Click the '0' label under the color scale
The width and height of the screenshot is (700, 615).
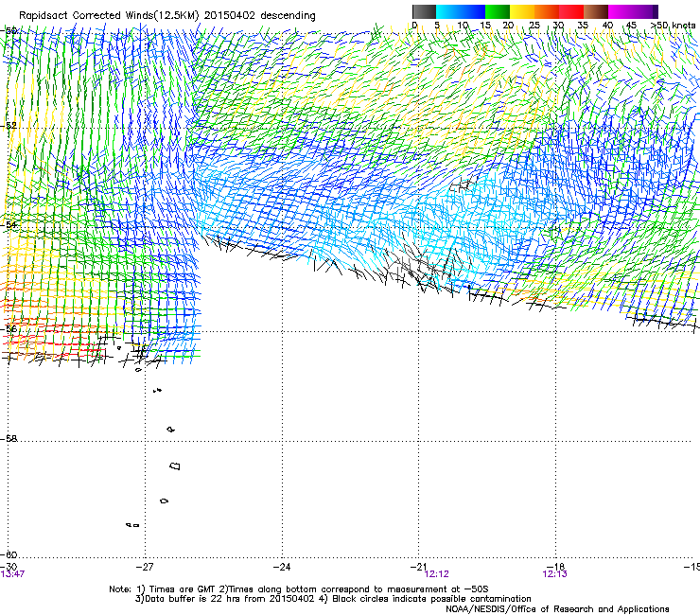click(x=414, y=26)
